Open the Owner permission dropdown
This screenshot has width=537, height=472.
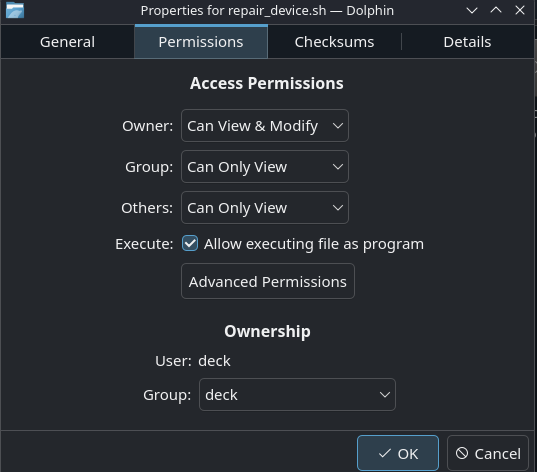click(265, 126)
